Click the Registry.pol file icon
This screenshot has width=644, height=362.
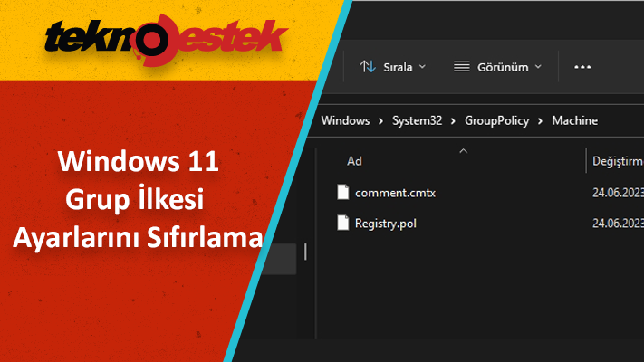click(x=342, y=222)
